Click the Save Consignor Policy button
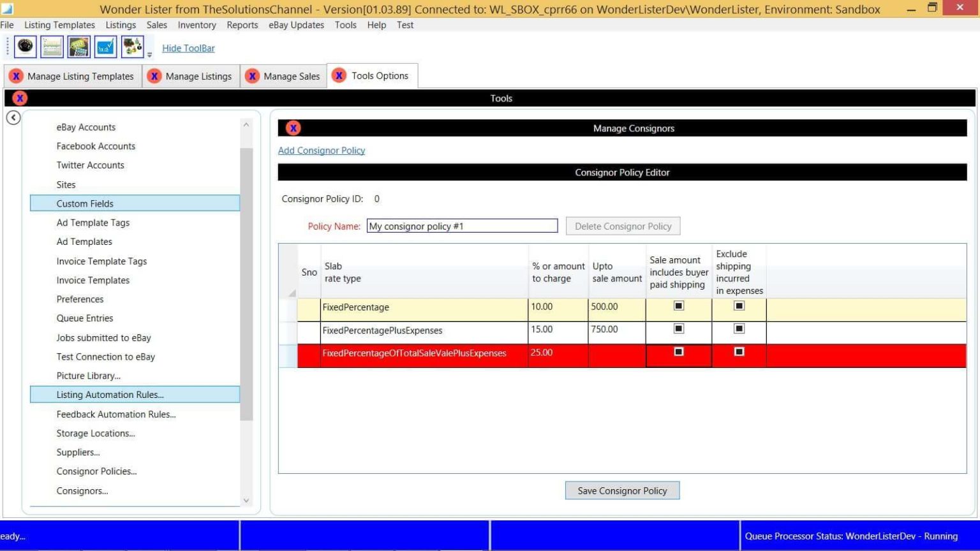 622,490
